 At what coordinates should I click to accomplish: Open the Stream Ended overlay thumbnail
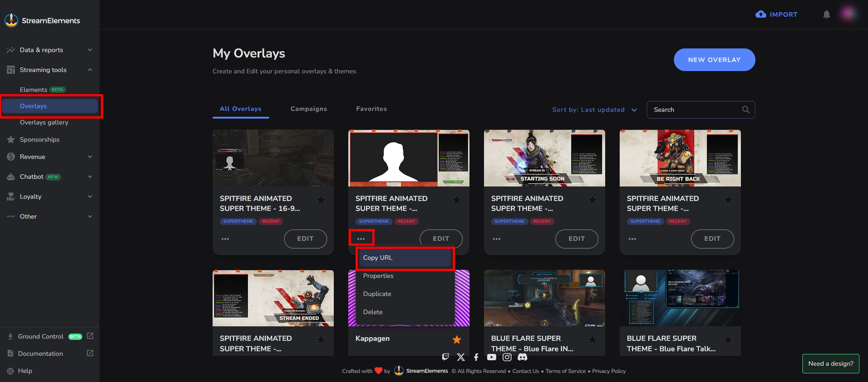coord(273,298)
